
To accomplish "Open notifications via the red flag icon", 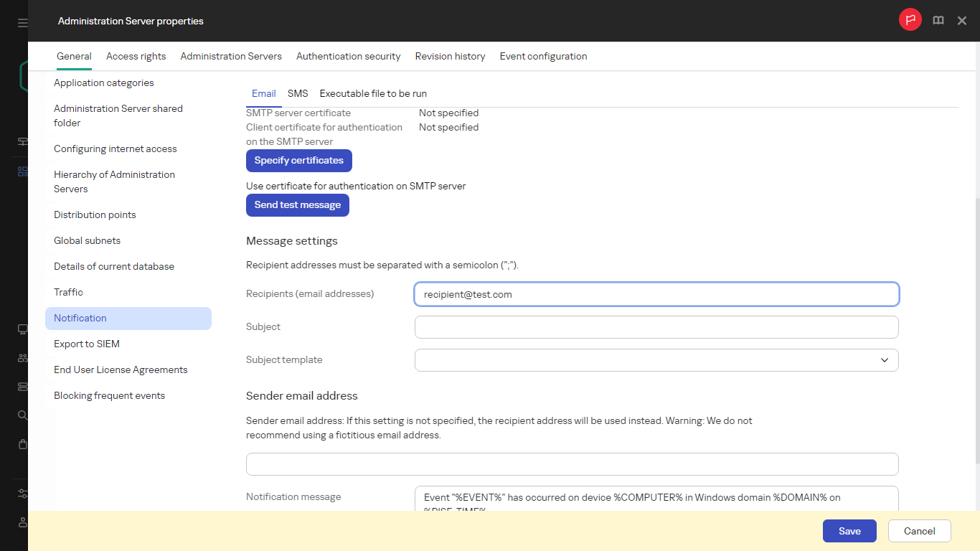I will [910, 19].
